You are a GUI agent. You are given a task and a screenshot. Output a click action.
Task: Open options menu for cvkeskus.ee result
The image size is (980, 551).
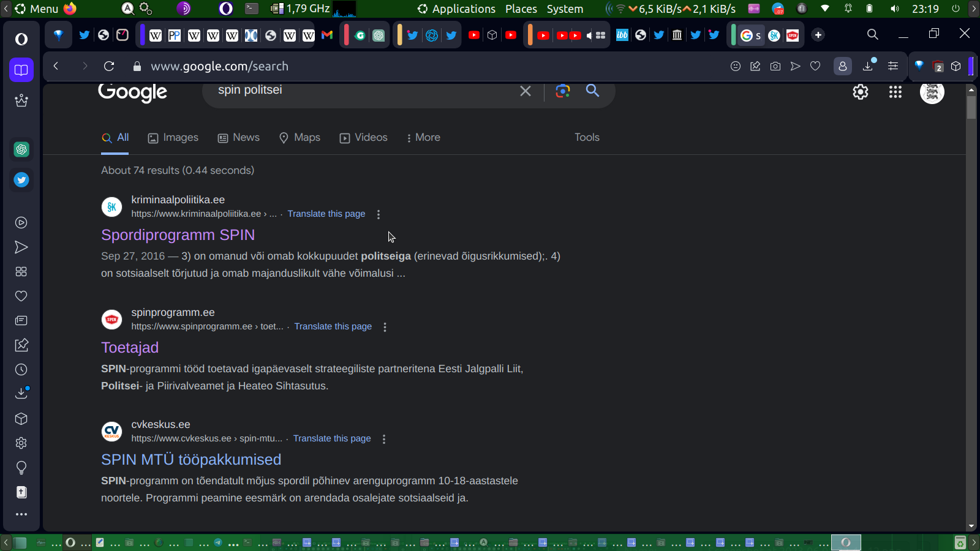(x=384, y=439)
